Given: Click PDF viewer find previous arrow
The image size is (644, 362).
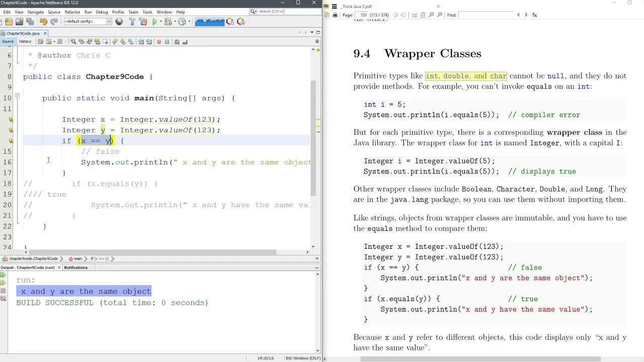Looking at the screenshot, I should pyautogui.click(x=518, y=15).
